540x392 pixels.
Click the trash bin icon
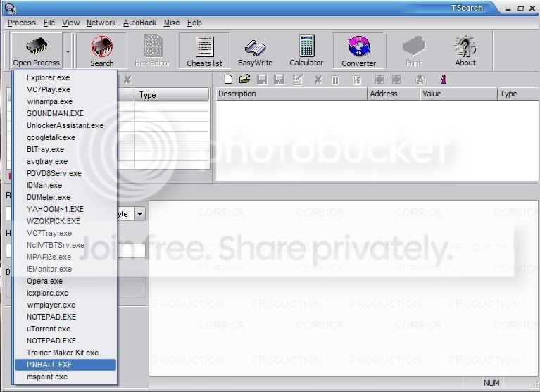pyautogui.click(x=335, y=80)
